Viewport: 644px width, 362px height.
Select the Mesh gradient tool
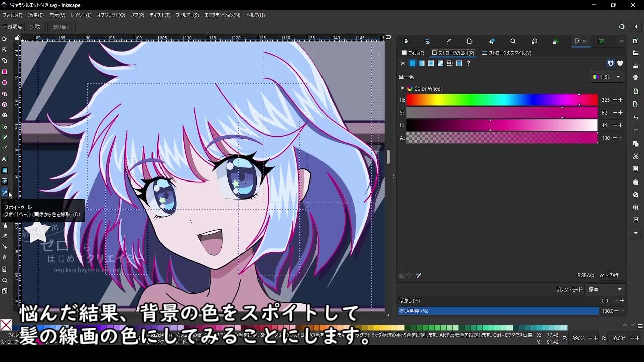5,182
